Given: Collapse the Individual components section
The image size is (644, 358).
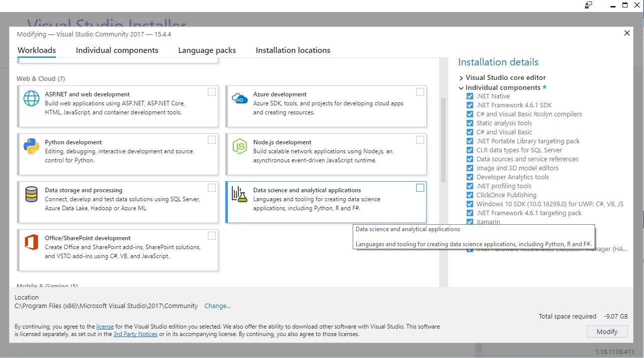Looking at the screenshot, I should point(461,88).
